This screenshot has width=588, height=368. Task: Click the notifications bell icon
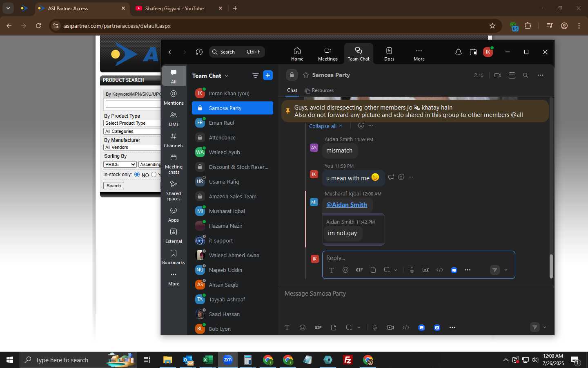458,52
